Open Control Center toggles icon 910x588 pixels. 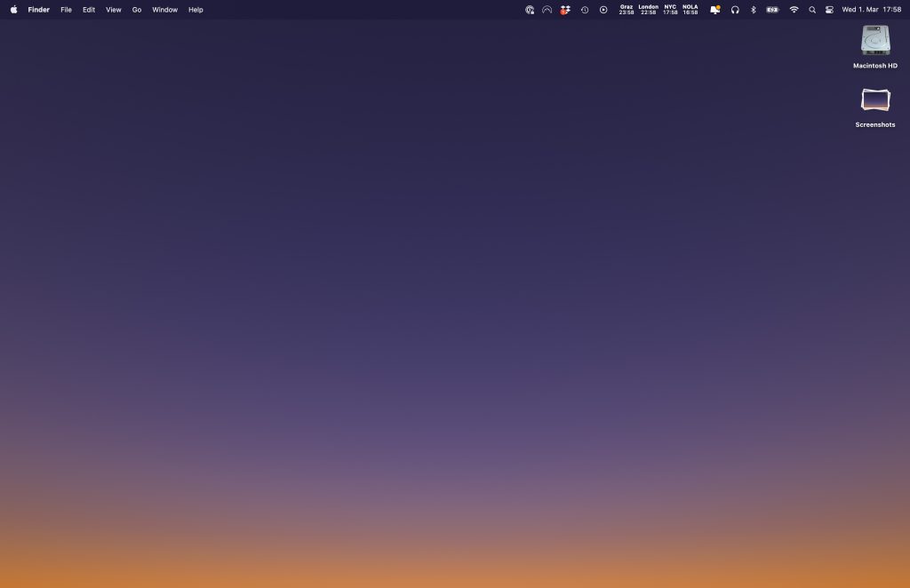[829, 10]
